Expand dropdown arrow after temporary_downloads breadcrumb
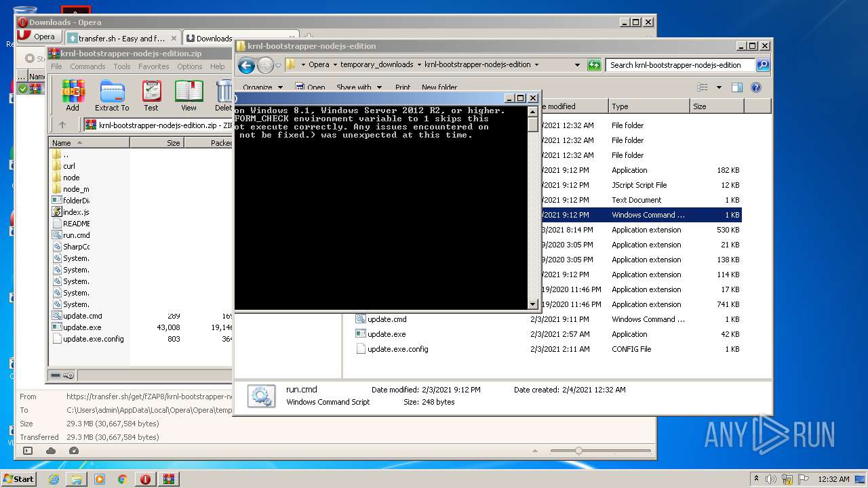Image resolution: width=868 pixels, height=488 pixels. coord(419,65)
